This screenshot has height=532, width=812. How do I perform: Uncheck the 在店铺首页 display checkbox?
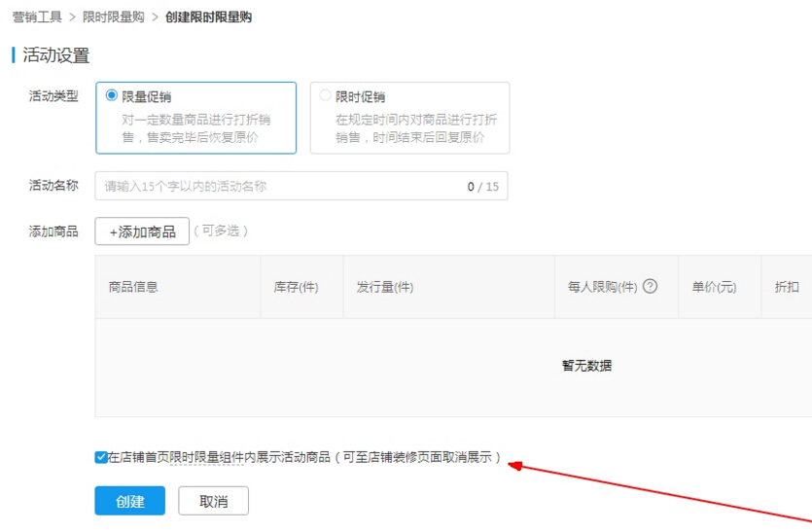point(101,457)
